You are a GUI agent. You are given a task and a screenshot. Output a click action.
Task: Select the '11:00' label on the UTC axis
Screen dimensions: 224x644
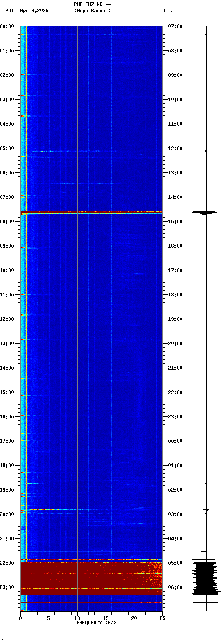pyautogui.click(x=175, y=124)
